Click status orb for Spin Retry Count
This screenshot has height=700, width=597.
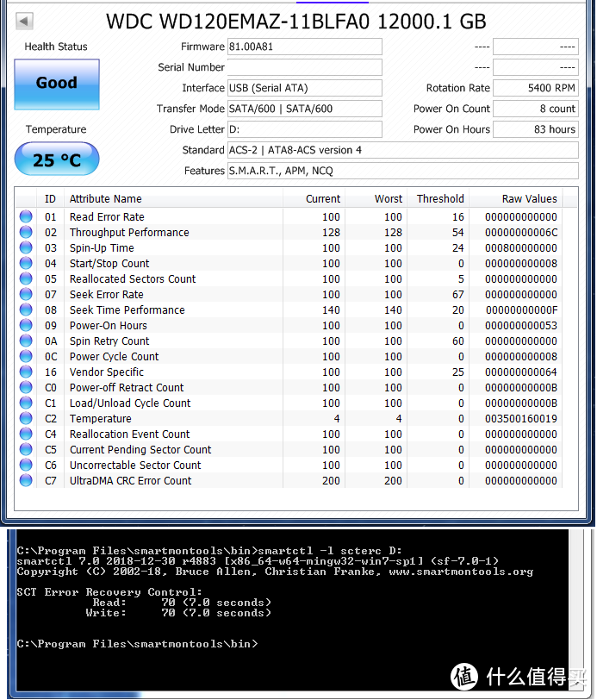click(26, 341)
